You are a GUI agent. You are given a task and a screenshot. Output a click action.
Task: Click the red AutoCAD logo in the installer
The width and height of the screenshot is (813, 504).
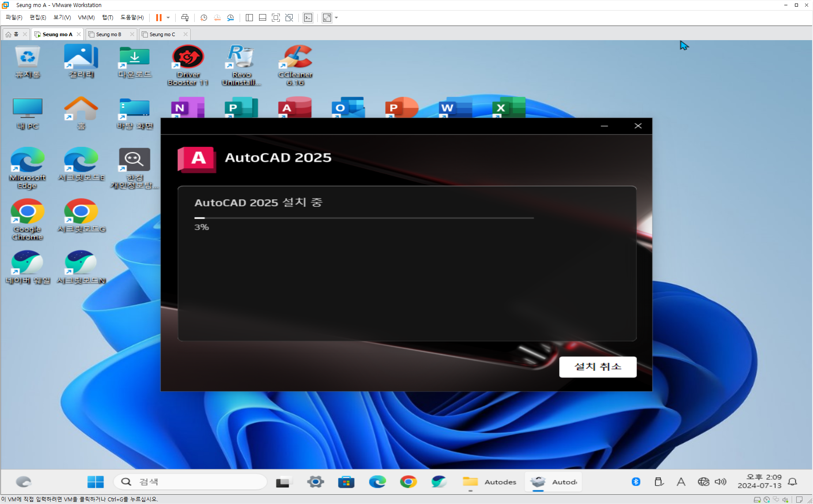pos(197,159)
